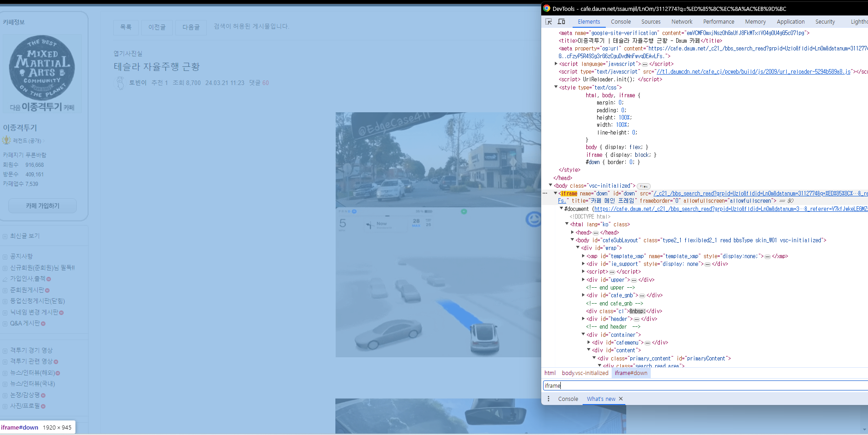868x435 pixels.
Task: Click the 엽기사진실 board name above title
Action: (128, 54)
